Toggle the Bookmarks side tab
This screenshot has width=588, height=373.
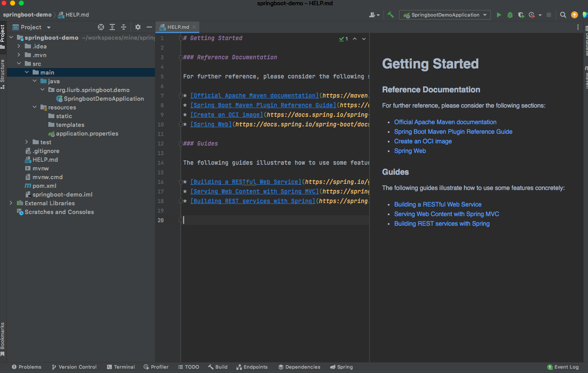coord(3,339)
